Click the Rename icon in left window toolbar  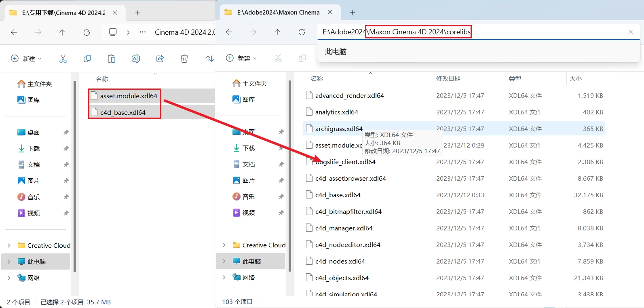[x=136, y=59]
